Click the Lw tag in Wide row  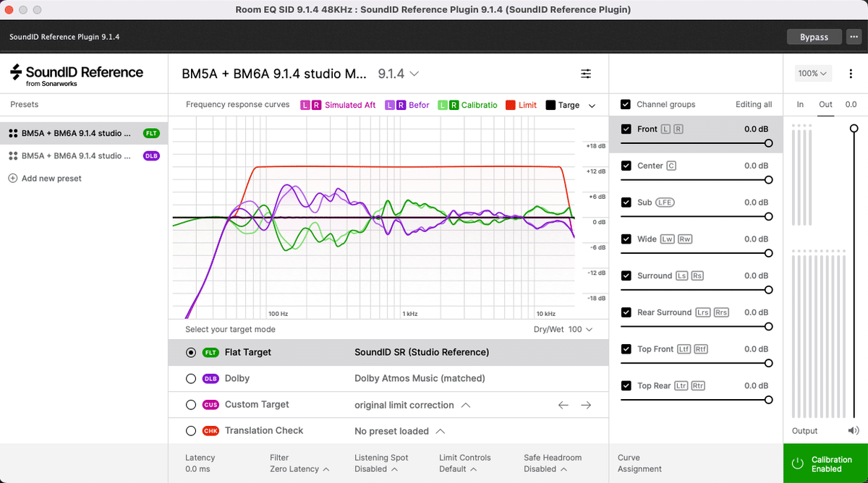[667, 239]
